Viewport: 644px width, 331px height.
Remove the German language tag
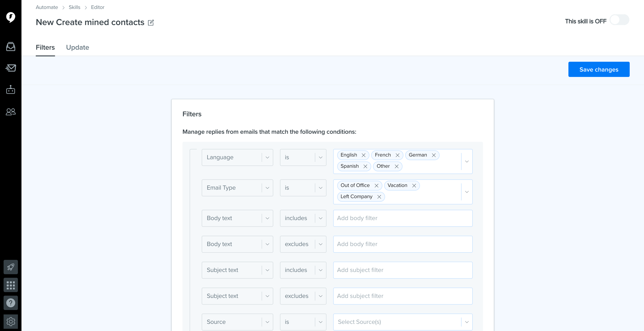[x=434, y=155]
